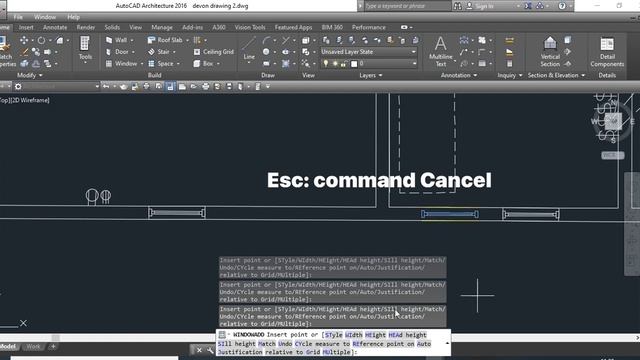Select the Window tool in Build panel
640x360 pixels.
121,64
